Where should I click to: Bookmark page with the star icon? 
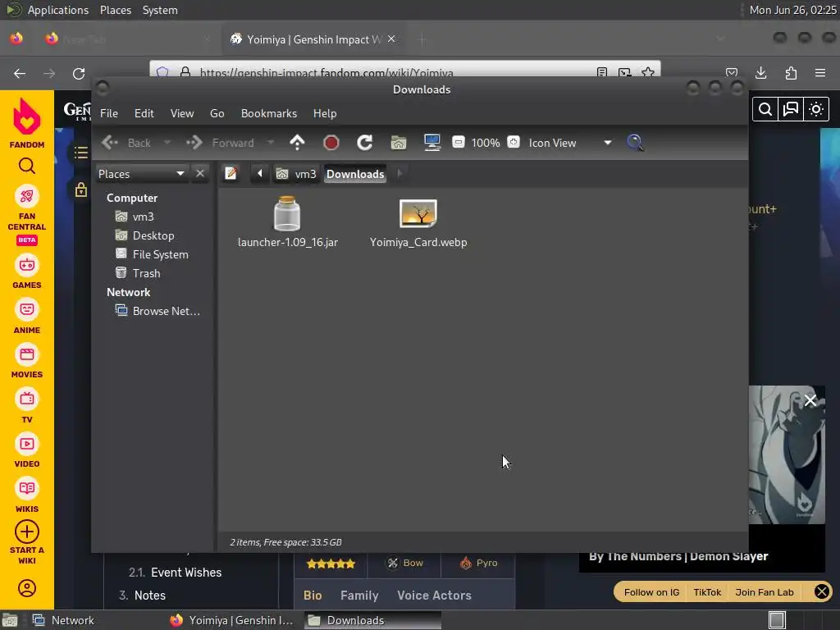[x=648, y=72]
